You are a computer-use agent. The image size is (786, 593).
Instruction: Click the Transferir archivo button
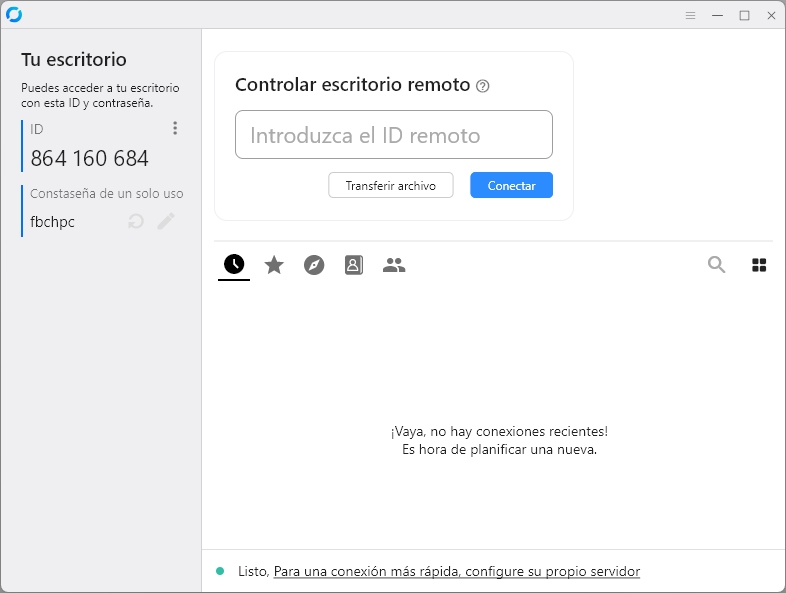pyautogui.click(x=391, y=185)
